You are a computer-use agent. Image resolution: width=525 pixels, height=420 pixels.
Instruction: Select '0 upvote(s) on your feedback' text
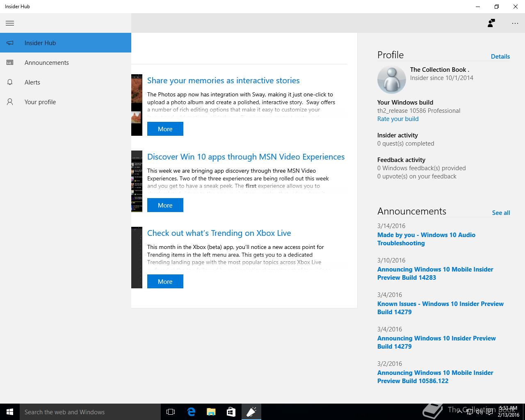click(x=417, y=176)
